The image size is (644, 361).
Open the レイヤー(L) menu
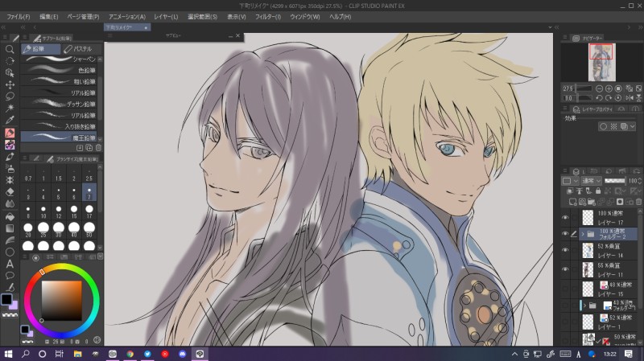(x=166, y=17)
